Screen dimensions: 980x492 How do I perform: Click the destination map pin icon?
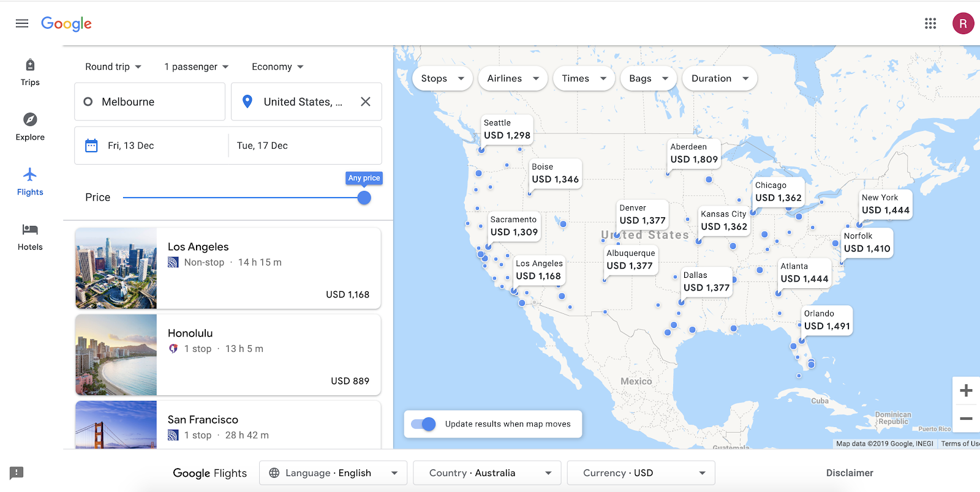[x=247, y=102]
